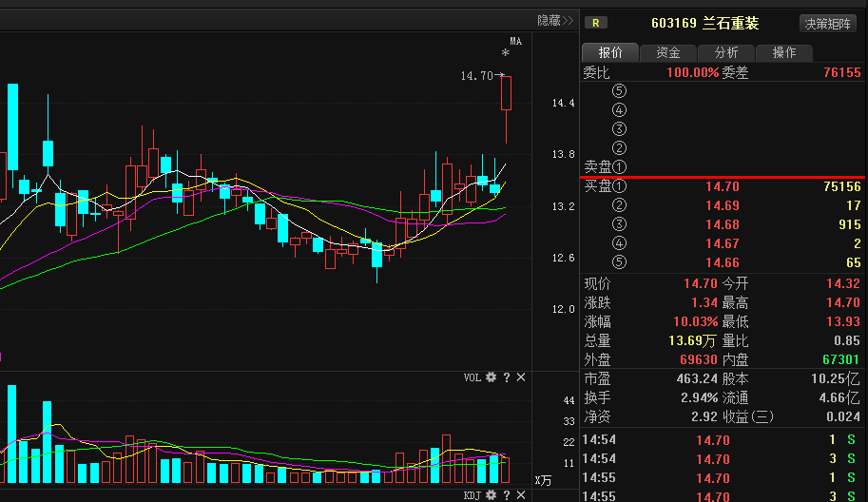This screenshot has width=868, height=502.
Task: Open KDJ indicator settings gear
Action: click(492, 495)
